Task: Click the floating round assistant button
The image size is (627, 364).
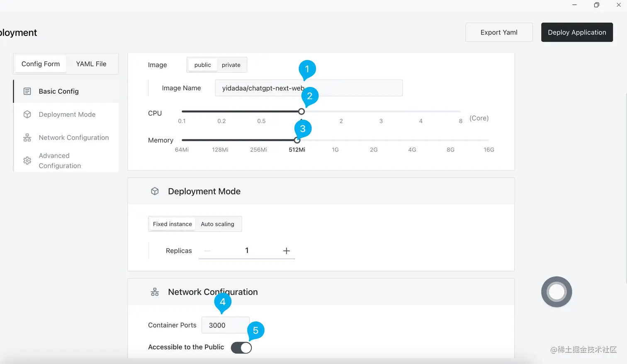Action: click(x=557, y=292)
